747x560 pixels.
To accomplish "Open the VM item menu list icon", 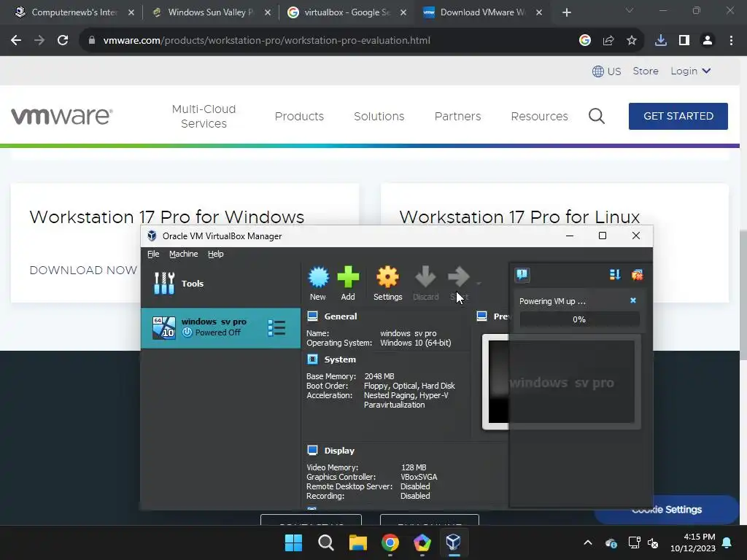I will point(276,328).
